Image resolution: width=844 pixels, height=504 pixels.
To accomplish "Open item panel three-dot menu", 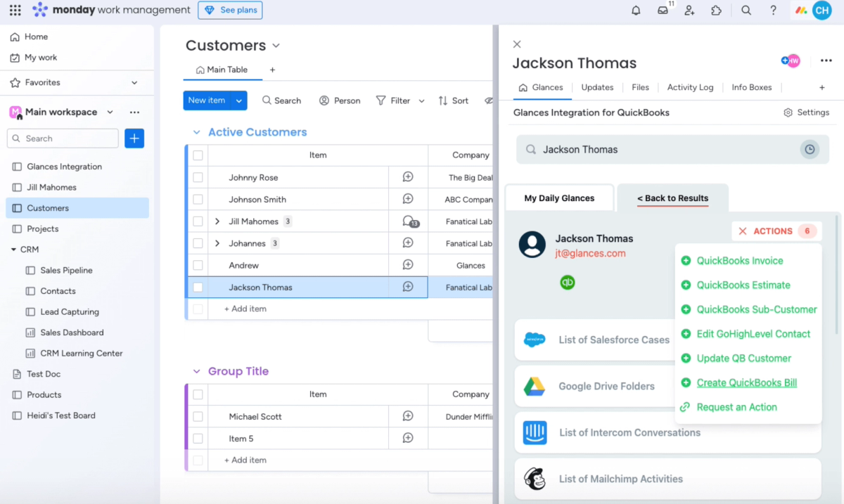I will click(x=826, y=61).
